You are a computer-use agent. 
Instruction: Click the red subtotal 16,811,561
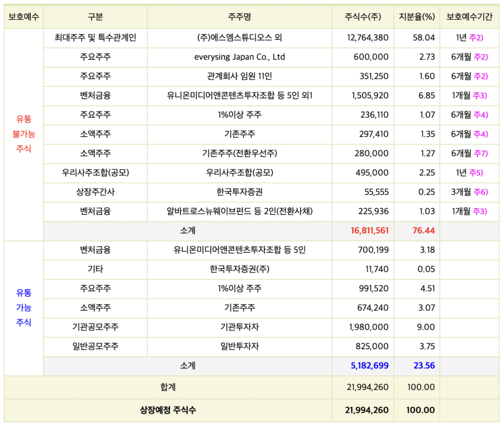370,231
